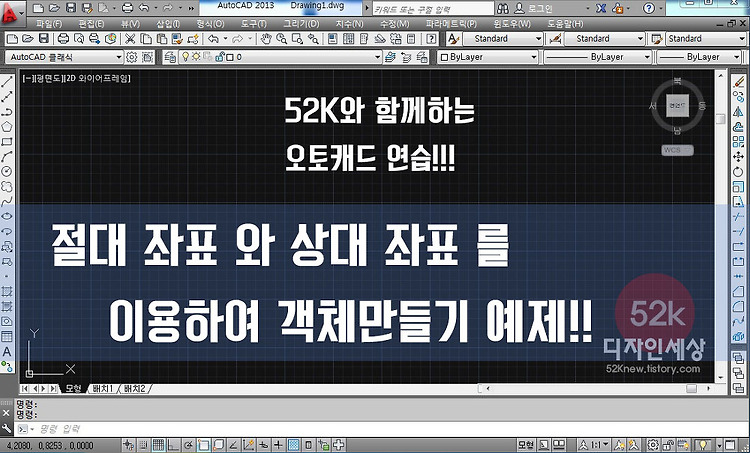Click Plot Preview in the Standard toolbar
Image resolution: width=750 pixels, height=453 pixels.
[x=78, y=39]
